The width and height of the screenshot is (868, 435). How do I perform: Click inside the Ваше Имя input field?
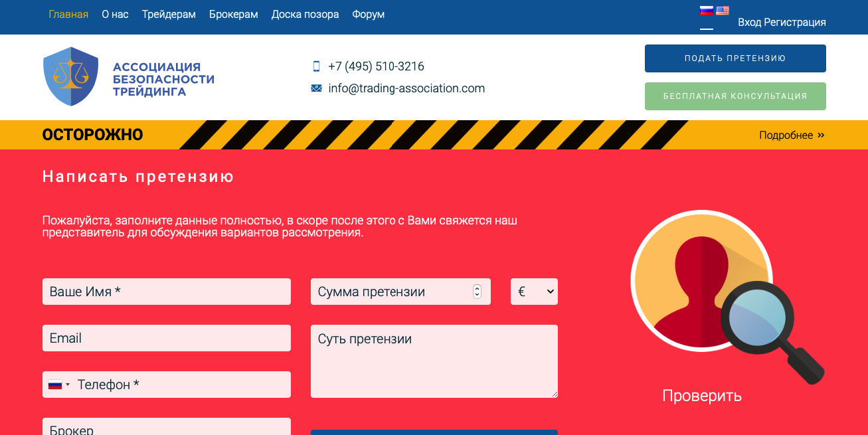166,291
